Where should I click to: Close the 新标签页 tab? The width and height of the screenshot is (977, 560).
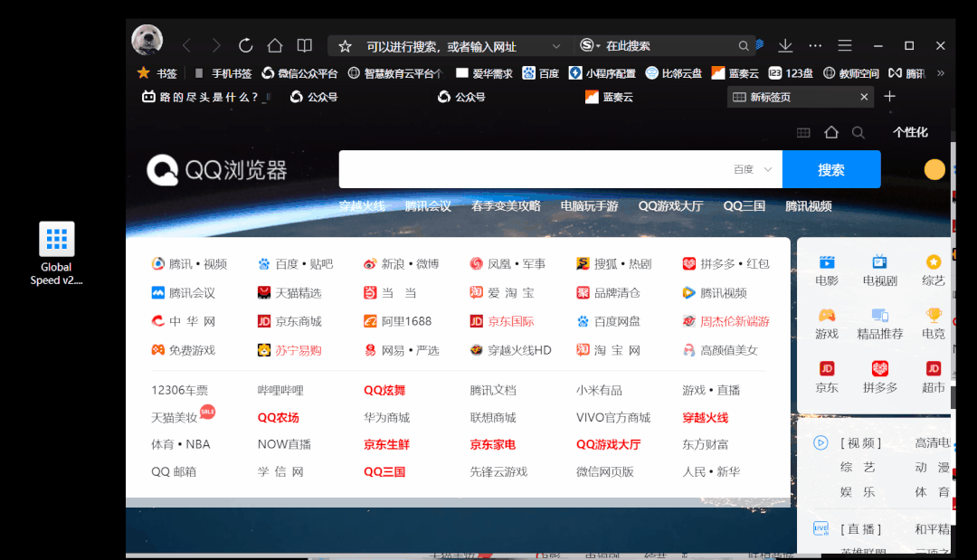click(864, 97)
